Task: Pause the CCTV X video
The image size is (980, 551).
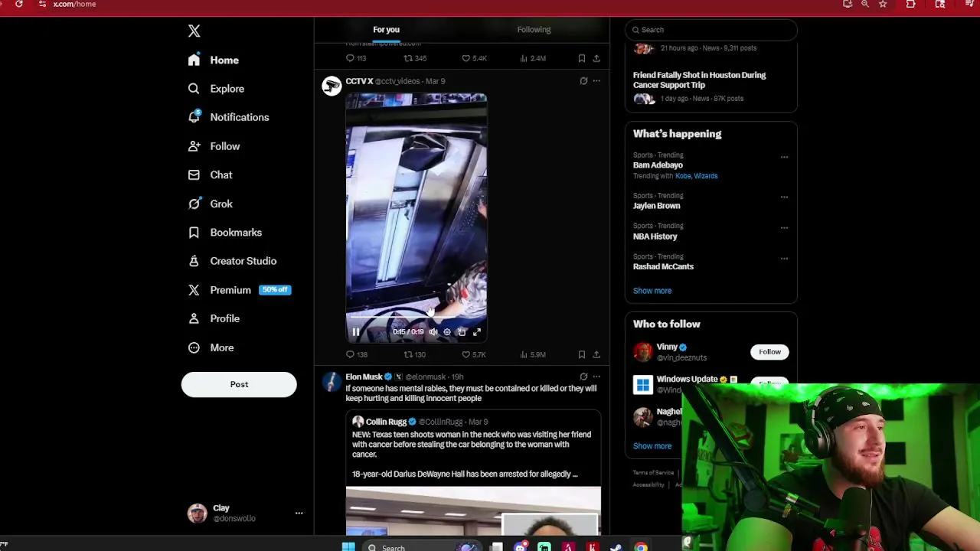Action: [356, 332]
